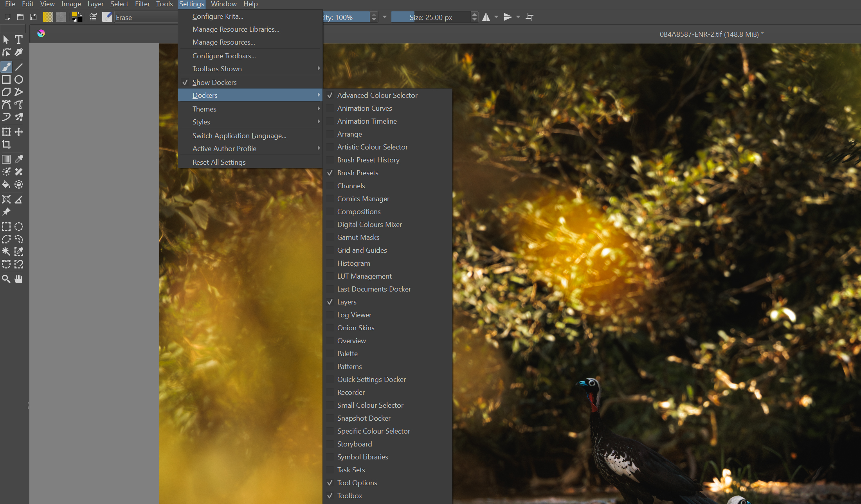The height and width of the screenshot is (504, 861).
Task: Enable the Channels docker
Action: click(351, 185)
